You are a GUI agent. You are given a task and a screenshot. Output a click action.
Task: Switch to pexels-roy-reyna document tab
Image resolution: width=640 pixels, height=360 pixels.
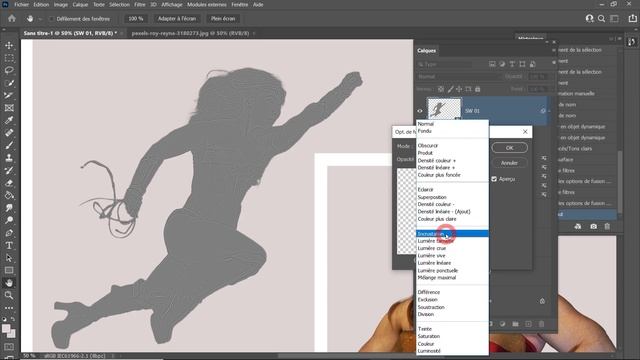click(x=190, y=33)
